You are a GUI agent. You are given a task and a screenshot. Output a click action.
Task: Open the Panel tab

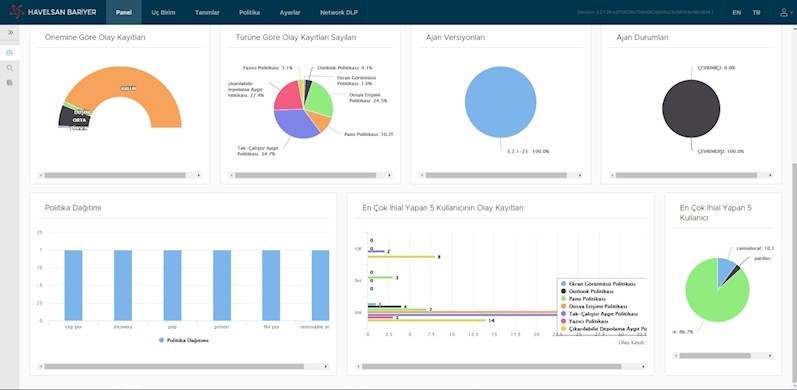click(124, 12)
